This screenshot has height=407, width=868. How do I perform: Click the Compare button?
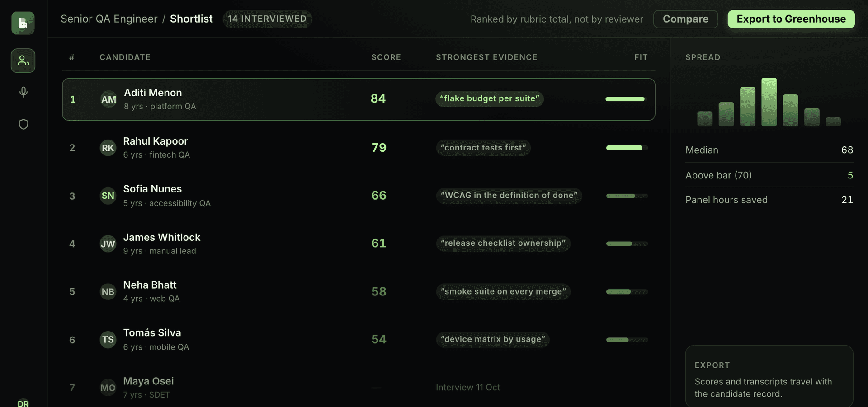(685, 19)
